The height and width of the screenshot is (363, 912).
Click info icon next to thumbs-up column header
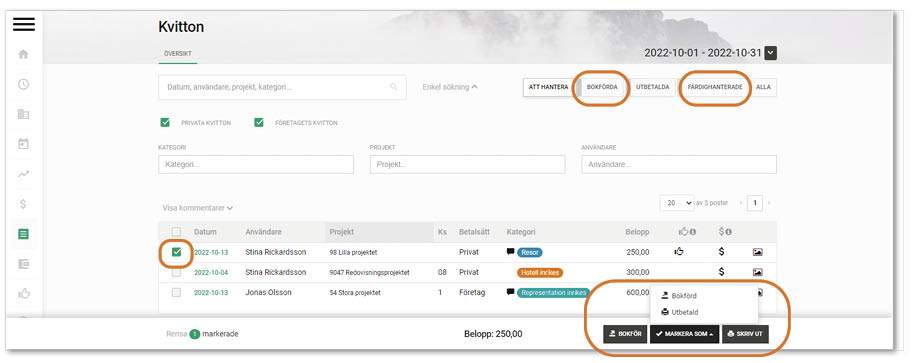pyautogui.click(x=692, y=232)
